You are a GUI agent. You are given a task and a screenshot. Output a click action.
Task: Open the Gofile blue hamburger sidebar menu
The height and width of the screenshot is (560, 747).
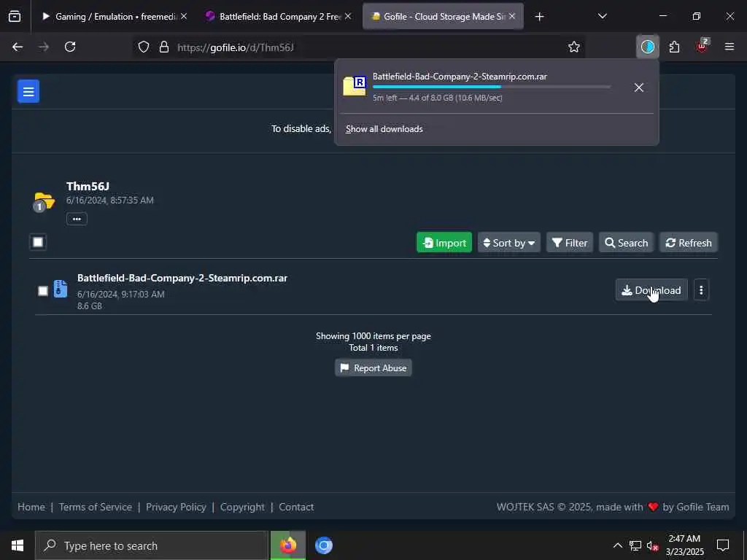(28, 91)
